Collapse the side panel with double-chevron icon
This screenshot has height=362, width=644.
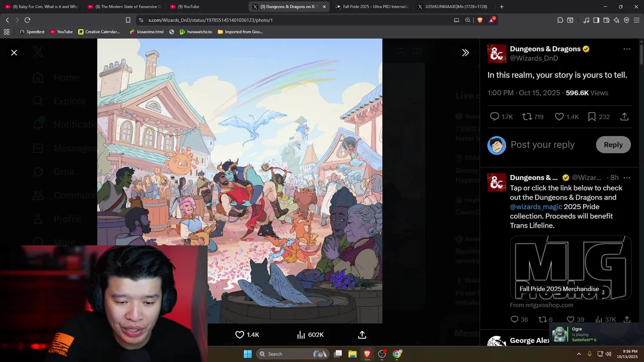(465, 52)
